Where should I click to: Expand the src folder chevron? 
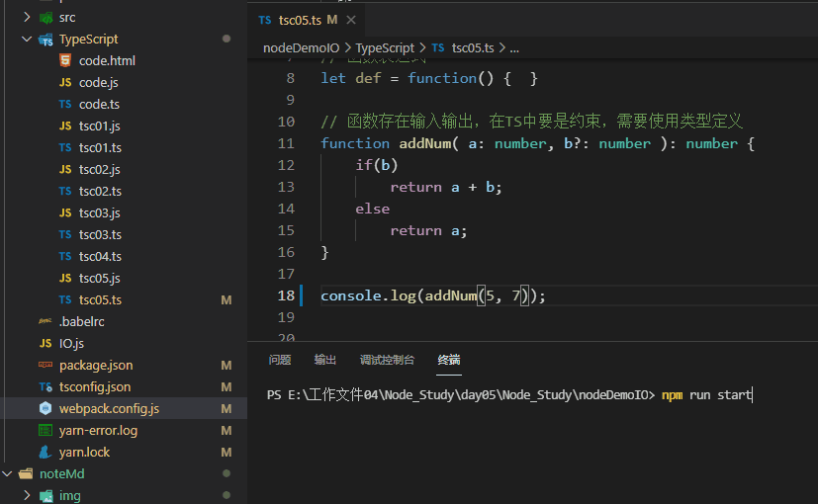tap(27, 17)
